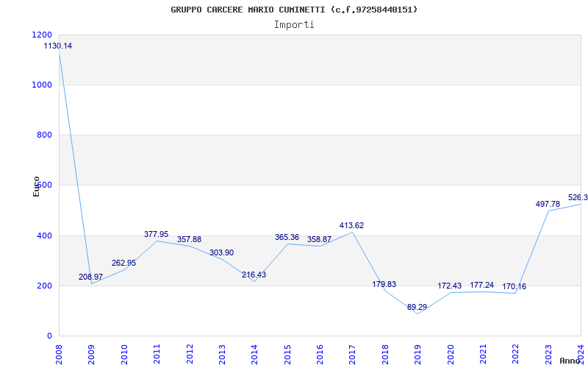The height and width of the screenshot is (368, 588).
Task: Select the 170.16 data label
Action: [x=514, y=287]
